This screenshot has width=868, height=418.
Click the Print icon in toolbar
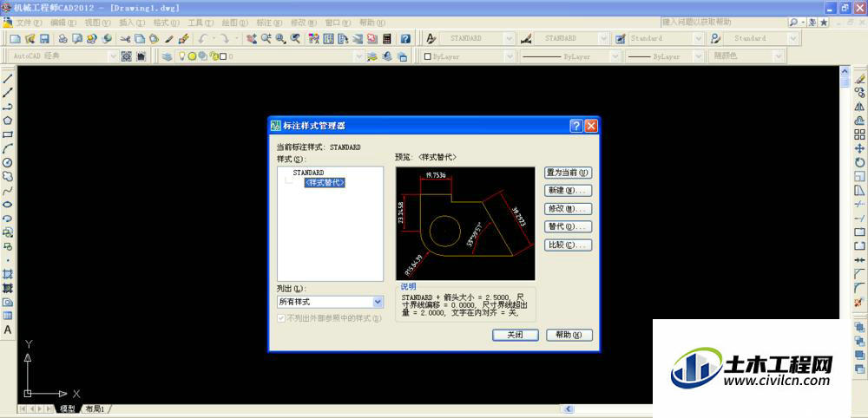pos(63,39)
